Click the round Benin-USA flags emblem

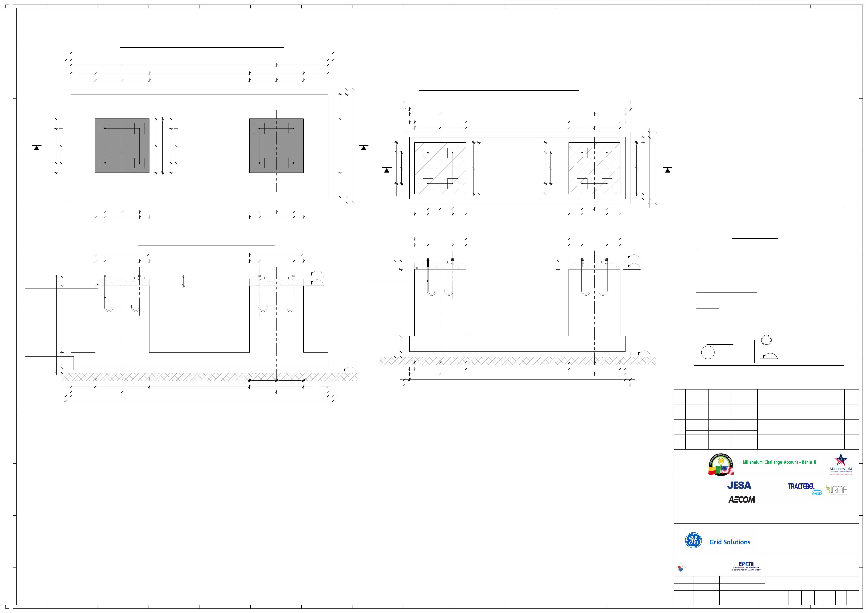721,465
